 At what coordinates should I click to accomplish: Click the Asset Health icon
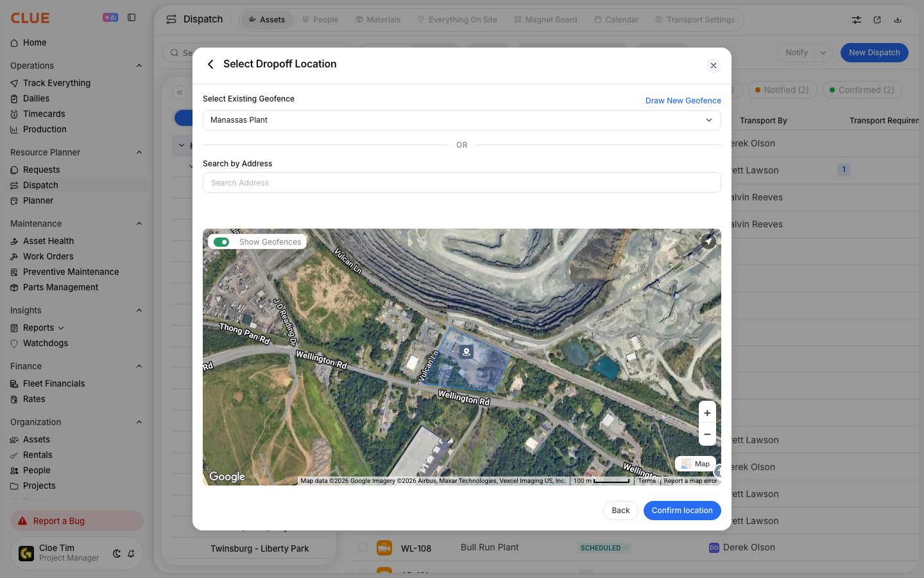14,241
